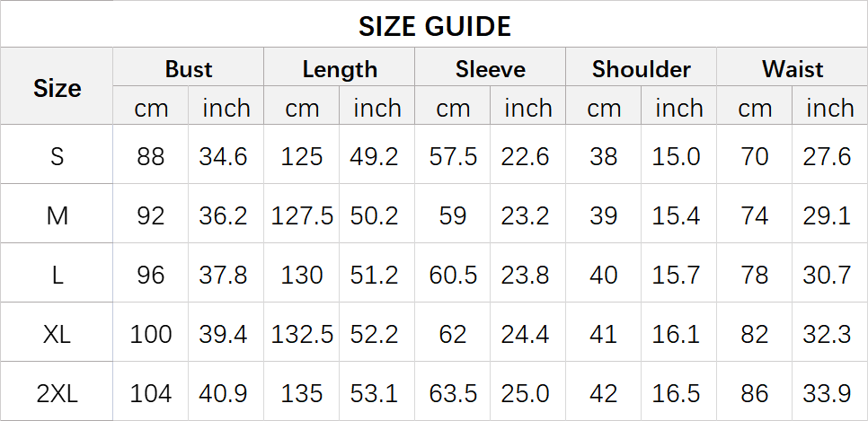Image resolution: width=868 pixels, height=421 pixels.
Task: Select the XL size row label
Action: [x=57, y=334]
